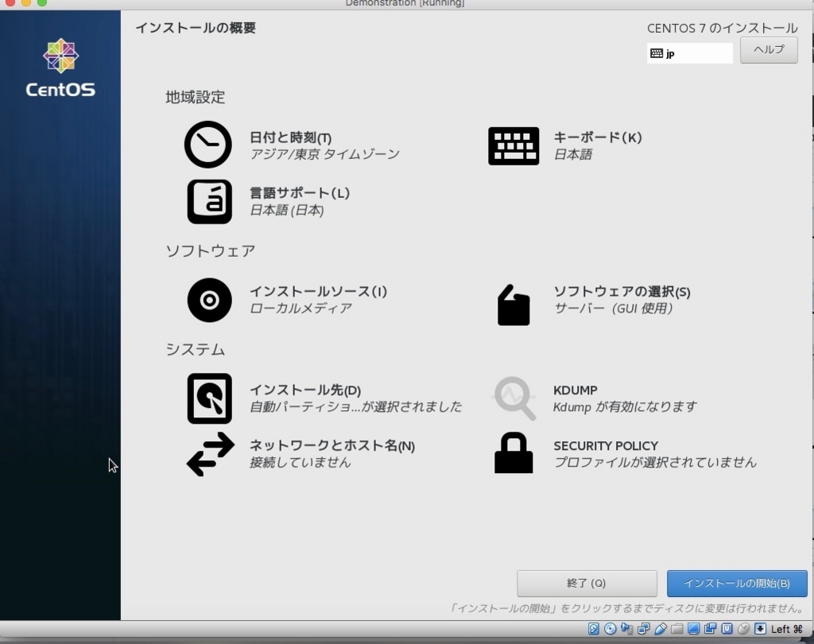Click 'アジア/東京 タイムゾーン' text
814x644 pixels.
(x=324, y=154)
